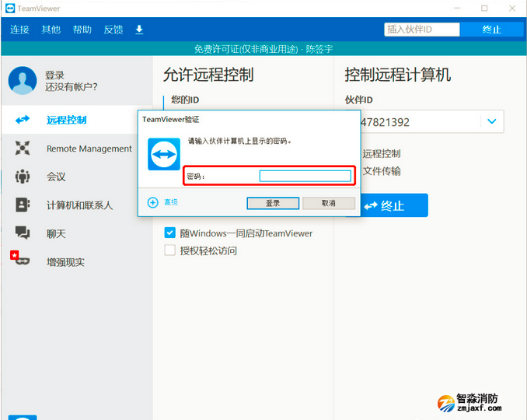This screenshot has height=420, width=527.
Task: Click the meeting (会议) people icon
Action: point(23,177)
